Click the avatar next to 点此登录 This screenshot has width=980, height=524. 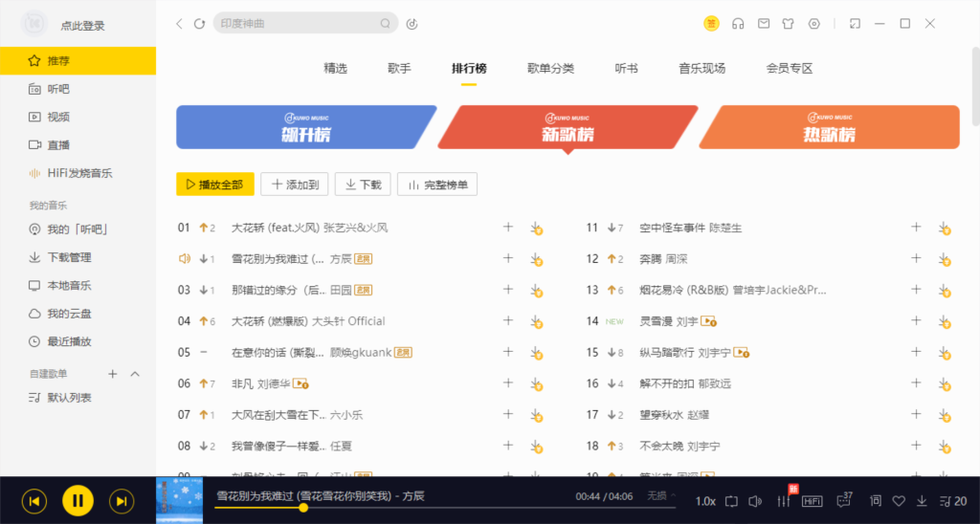(x=33, y=24)
